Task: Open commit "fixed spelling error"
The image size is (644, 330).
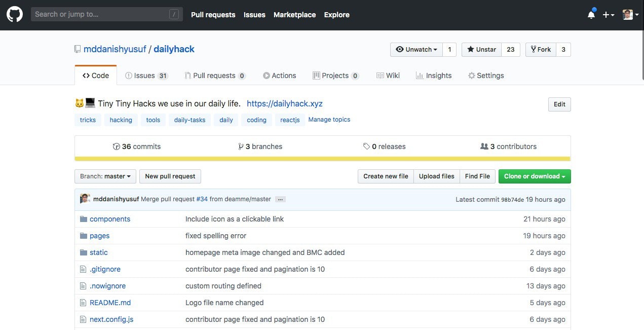Action: 216,236
